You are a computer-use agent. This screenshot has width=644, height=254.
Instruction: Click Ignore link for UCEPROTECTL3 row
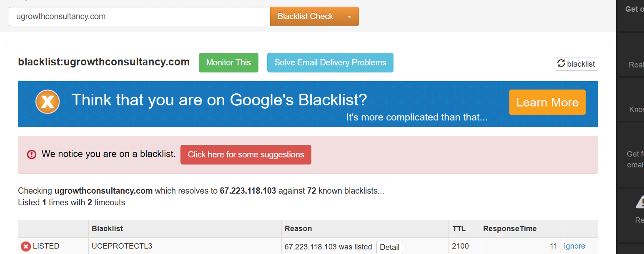click(x=574, y=246)
